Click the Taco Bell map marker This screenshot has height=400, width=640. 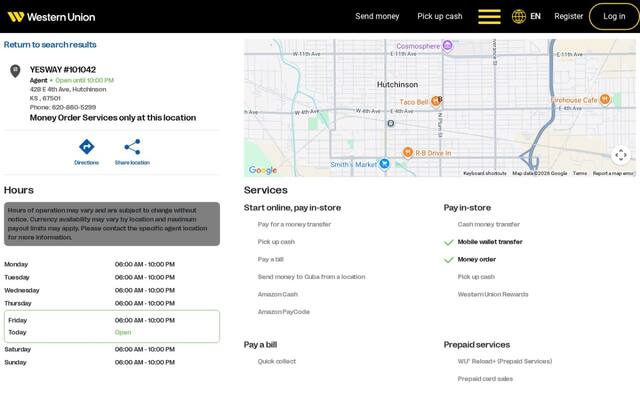[x=436, y=101]
